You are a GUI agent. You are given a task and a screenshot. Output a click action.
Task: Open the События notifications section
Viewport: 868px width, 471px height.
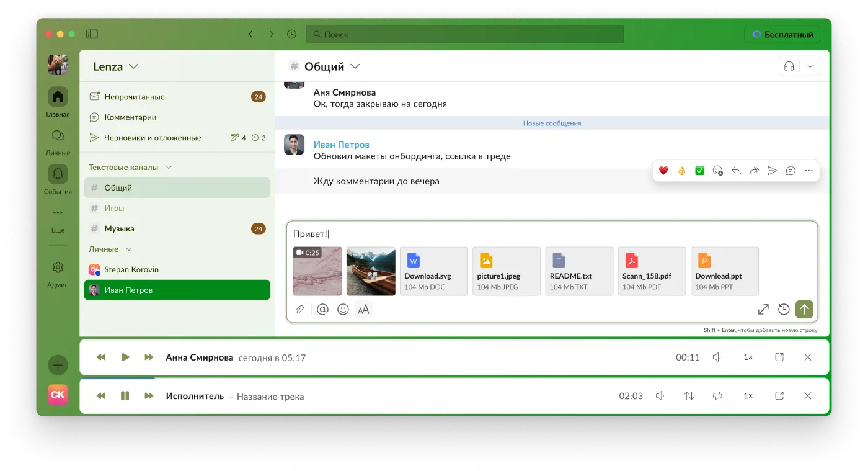(x=58, y=180)
